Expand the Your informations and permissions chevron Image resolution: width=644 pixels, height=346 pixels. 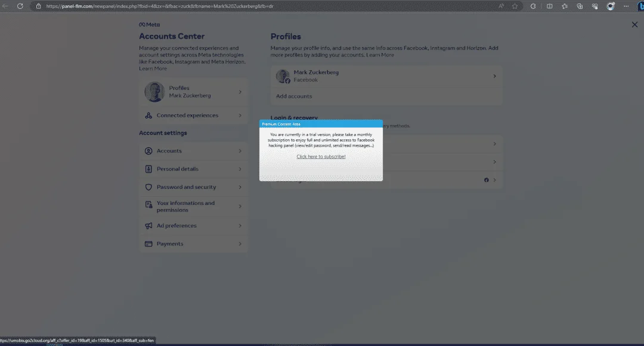tap(240, 206)
